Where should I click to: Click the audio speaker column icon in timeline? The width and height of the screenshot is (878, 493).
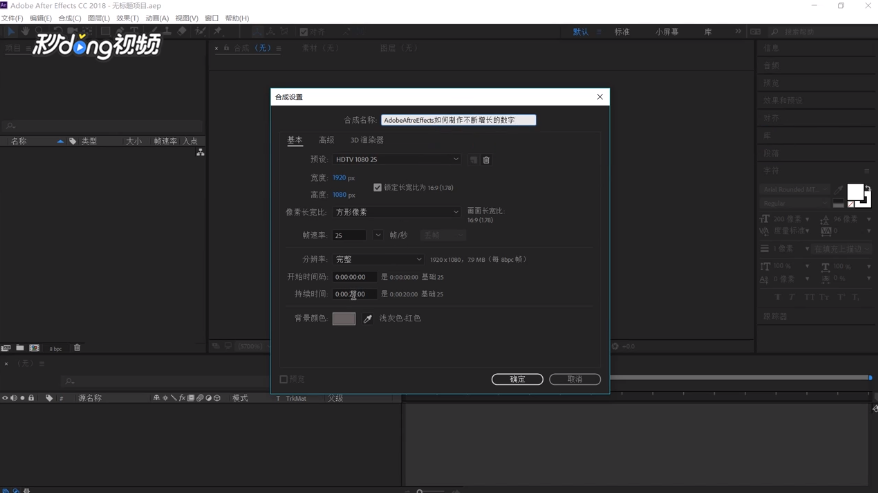click(x=13, y=398)
